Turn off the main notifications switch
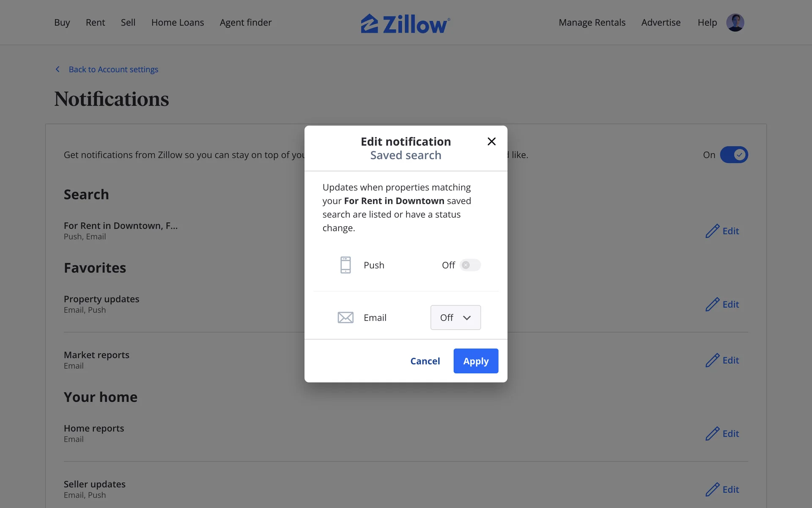This screenshot has width=812, height=508. tap(734, 155)
